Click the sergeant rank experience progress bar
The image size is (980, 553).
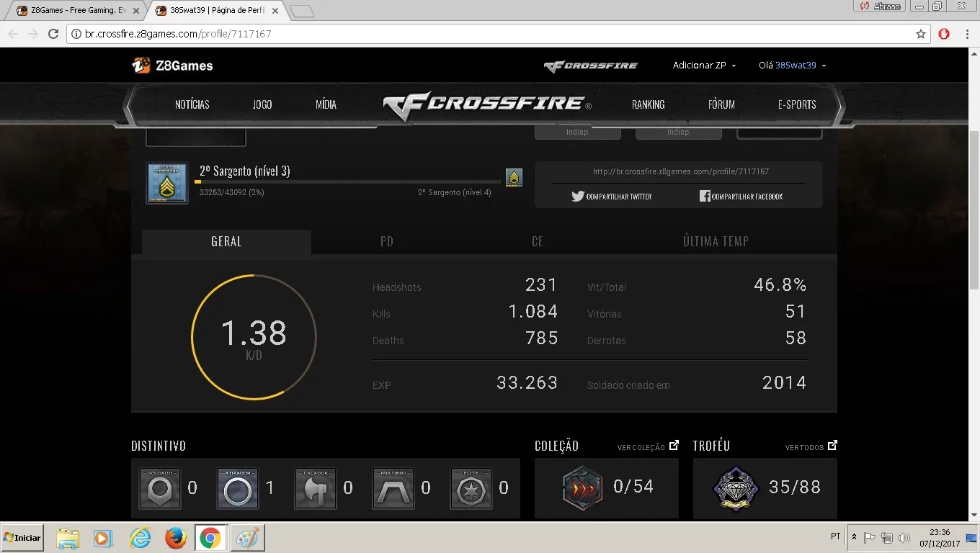pyautogui.click(x=347, y=182)
